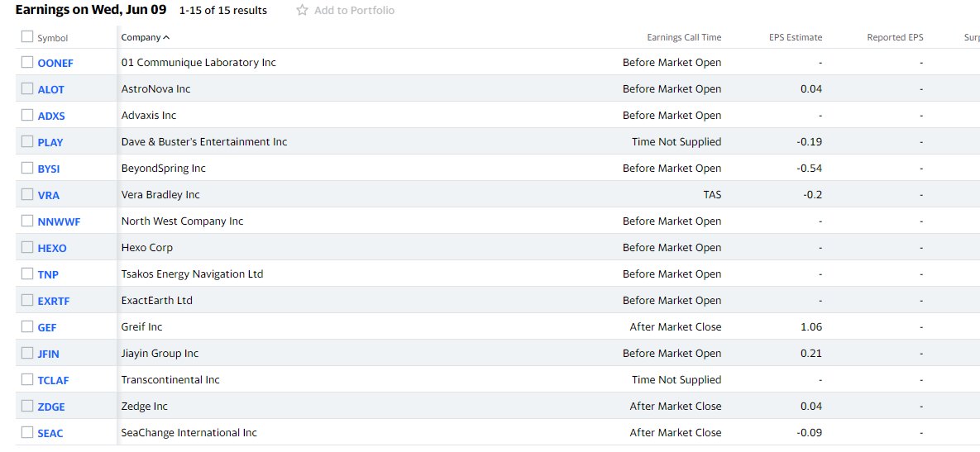This screenshot has width=980, height=452.
Task: Sort by Earnings Call Time column
Action: pyautogui.click(x=684, y=37)
